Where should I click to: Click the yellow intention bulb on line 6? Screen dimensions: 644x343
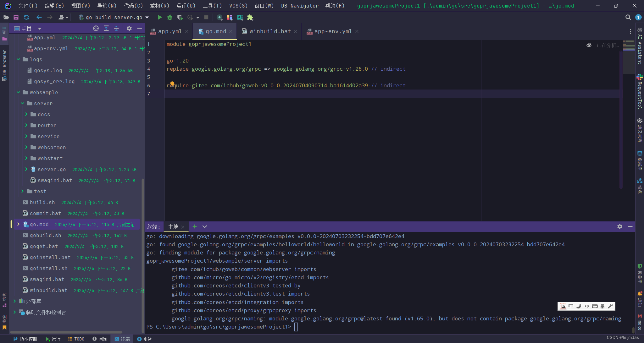point(172,84)
